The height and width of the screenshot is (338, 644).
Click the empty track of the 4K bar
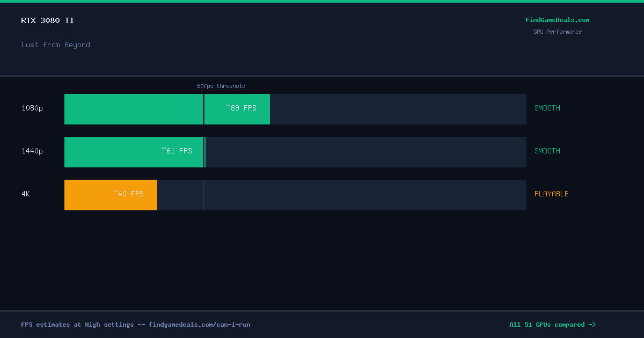click(342, 195)
